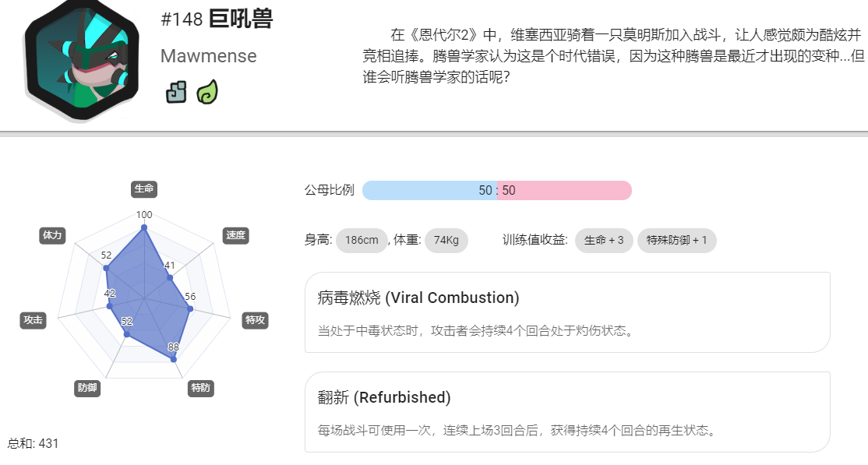868x465 pixels.
Task: Click the 186cm height chip
Action: pyautogui.click(x=362, y=240)
